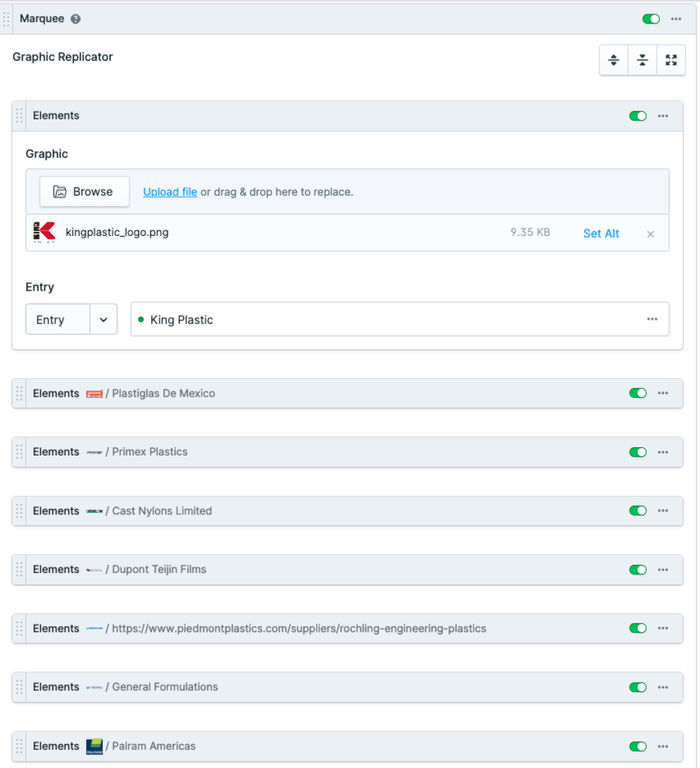Image resolution: width=700 pixels, height=768 pixels.
Task: Toggle off the General Formulations element
Action: [637, 687]
